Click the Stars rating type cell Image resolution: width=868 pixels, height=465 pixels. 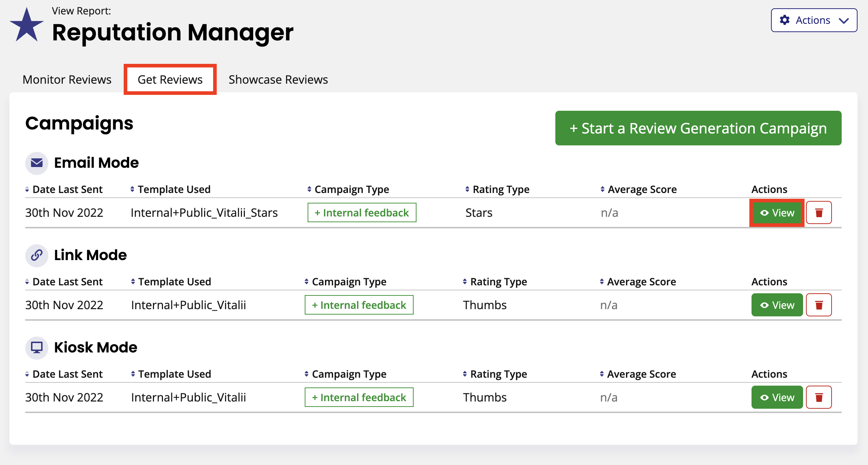(x=479, y=213)
